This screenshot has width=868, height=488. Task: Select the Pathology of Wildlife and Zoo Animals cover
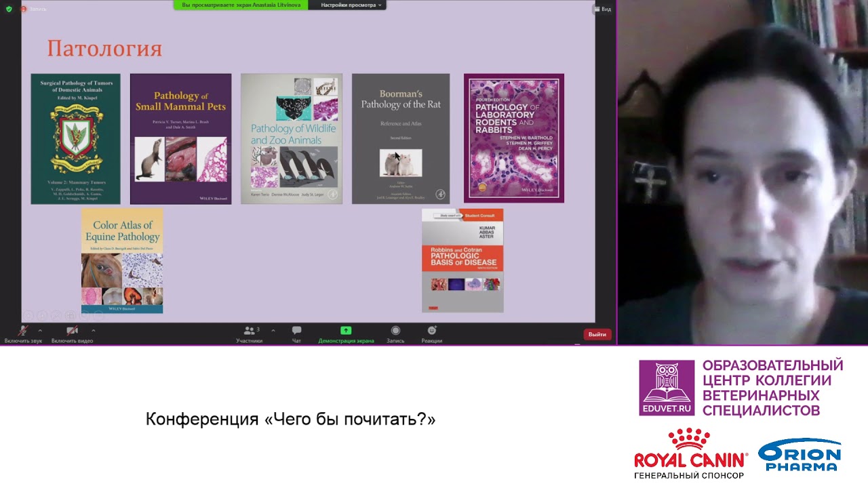[x=292, y=139]
